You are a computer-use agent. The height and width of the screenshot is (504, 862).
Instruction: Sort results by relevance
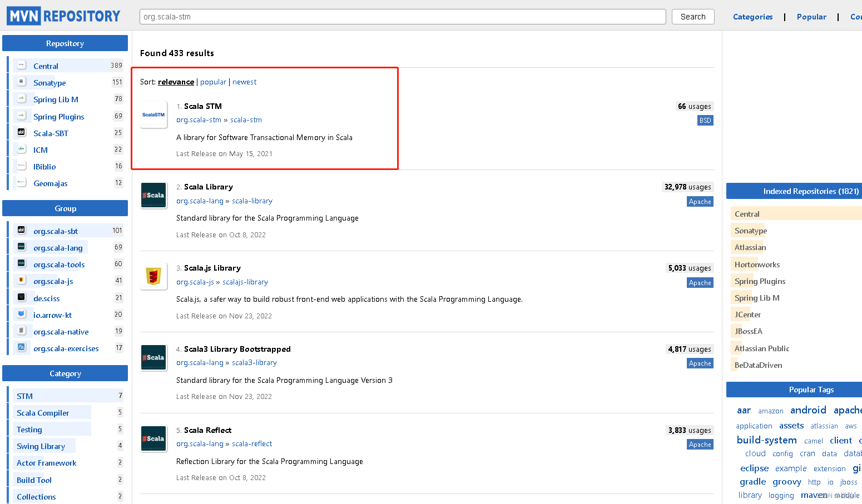point(176,82)
